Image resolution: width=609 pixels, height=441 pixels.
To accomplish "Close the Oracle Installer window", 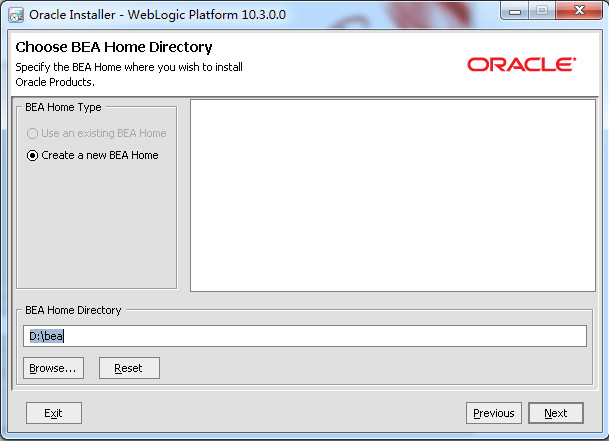I will tap(579, 10).
